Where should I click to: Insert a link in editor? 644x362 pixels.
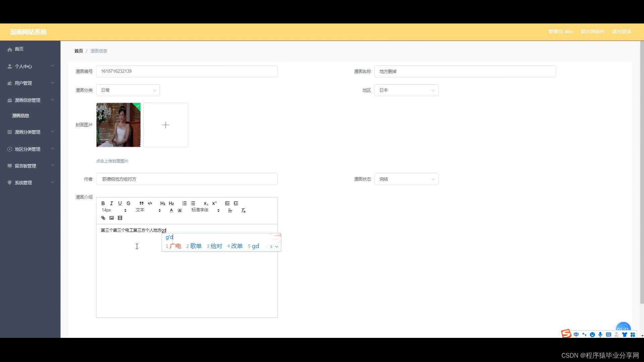click(x=103, y=218)
